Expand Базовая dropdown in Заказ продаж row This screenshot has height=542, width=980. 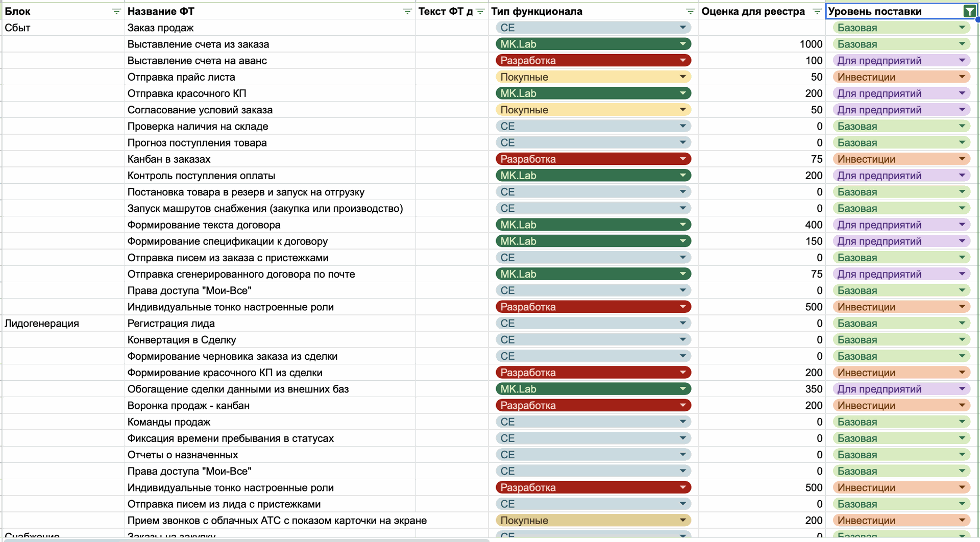pos(962,28)
